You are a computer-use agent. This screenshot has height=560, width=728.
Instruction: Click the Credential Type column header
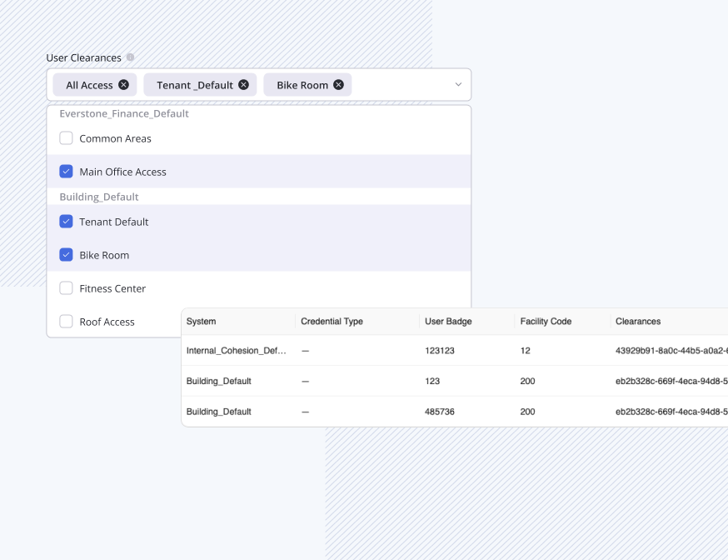332,322
